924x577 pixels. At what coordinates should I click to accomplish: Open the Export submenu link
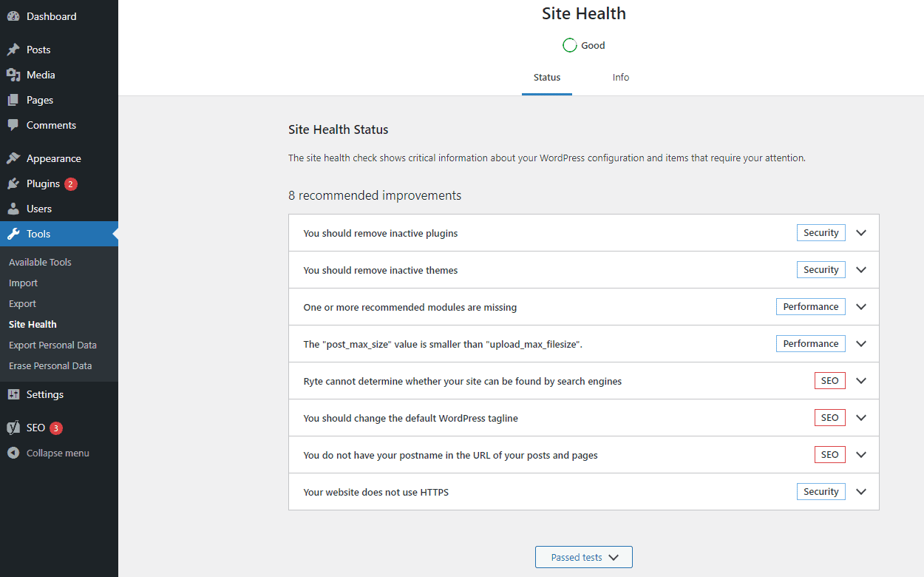(22, 303)
